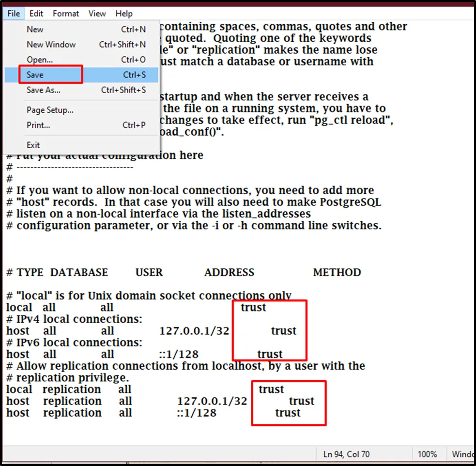Click the Ln 94, Col 70 status indicator
The width and height of the screenshot is (476, 466).
[x=346, y=454]
